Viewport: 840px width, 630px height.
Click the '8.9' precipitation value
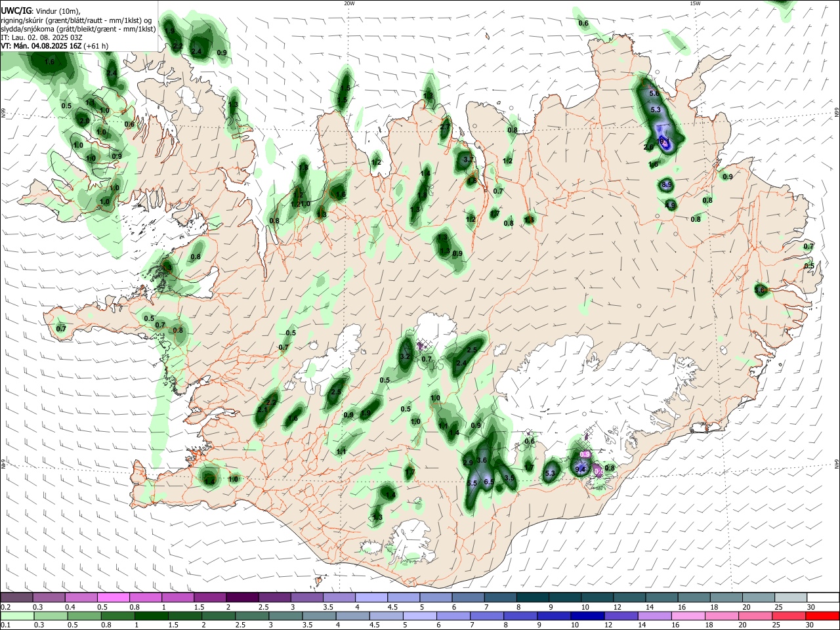click(667, 186)
